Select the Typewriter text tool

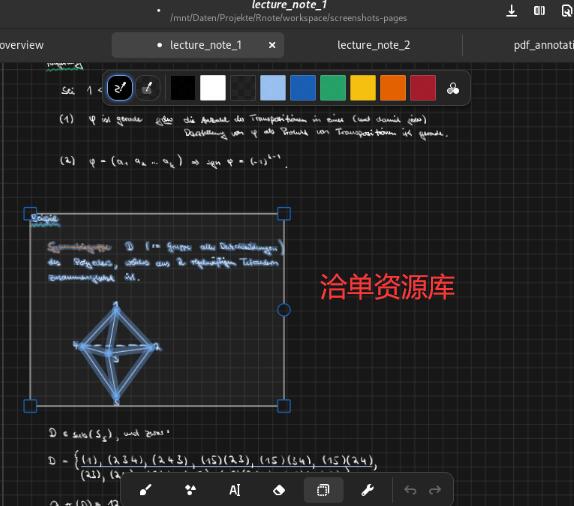click(x=235, y=490)
